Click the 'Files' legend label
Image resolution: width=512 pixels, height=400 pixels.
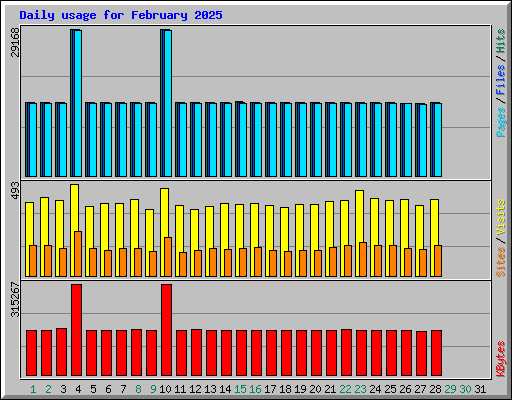click(x=501, y=80)
